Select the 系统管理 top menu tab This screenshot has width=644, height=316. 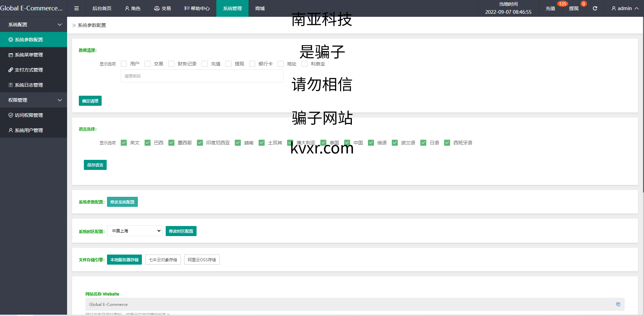click(232, 8)
